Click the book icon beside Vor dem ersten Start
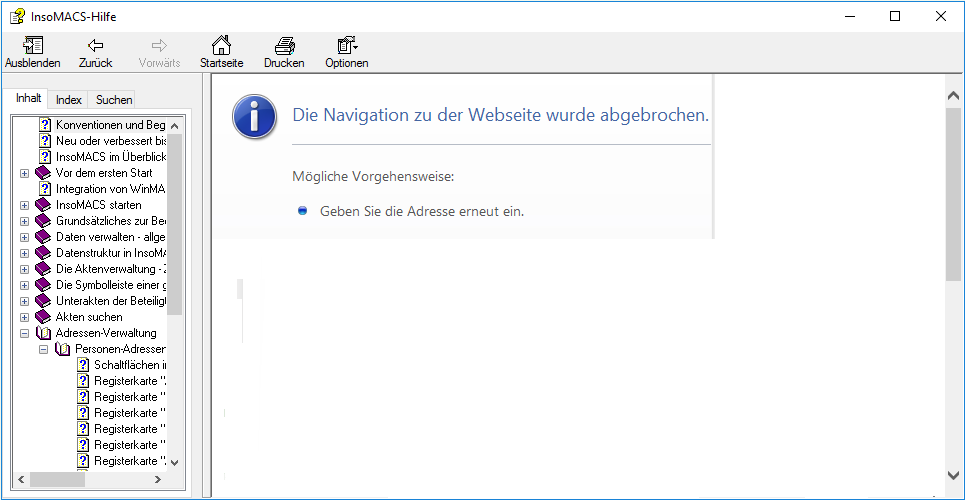The height and width of the screenshot is (502, 965). pyautogui.click(x=43, y=173)
